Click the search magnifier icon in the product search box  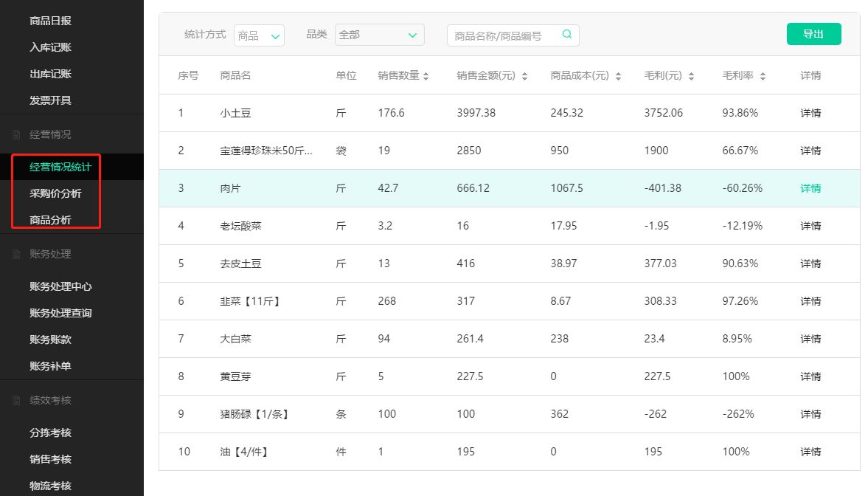tap(566, 35)
